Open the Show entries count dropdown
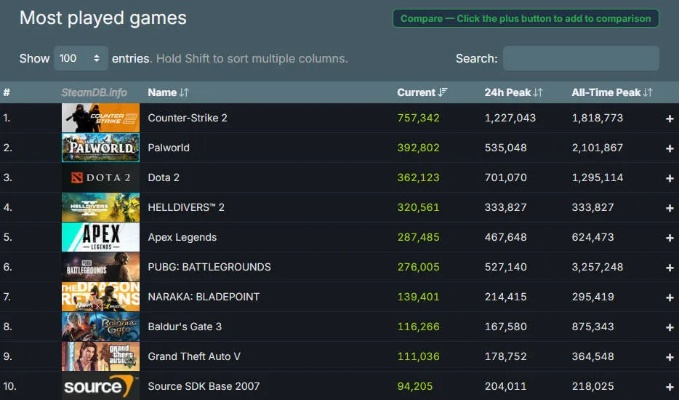Screen dimensions: 679x400 click(81, 59)
